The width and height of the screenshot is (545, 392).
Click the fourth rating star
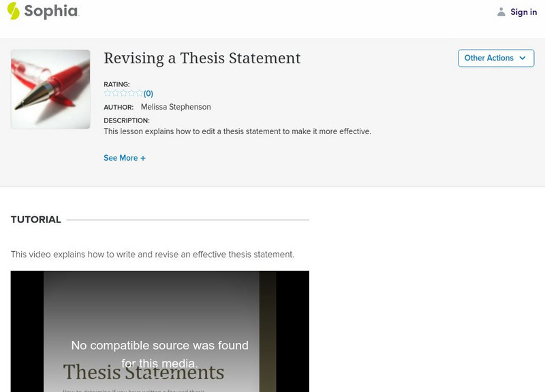pyautogui.click(x=131, y=93)
